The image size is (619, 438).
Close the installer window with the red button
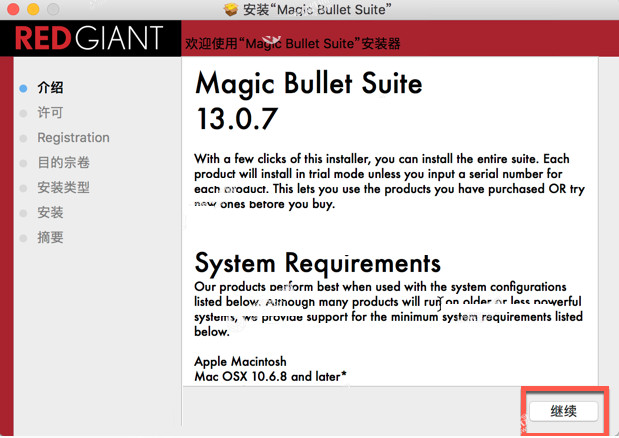(x=12, y=10)
